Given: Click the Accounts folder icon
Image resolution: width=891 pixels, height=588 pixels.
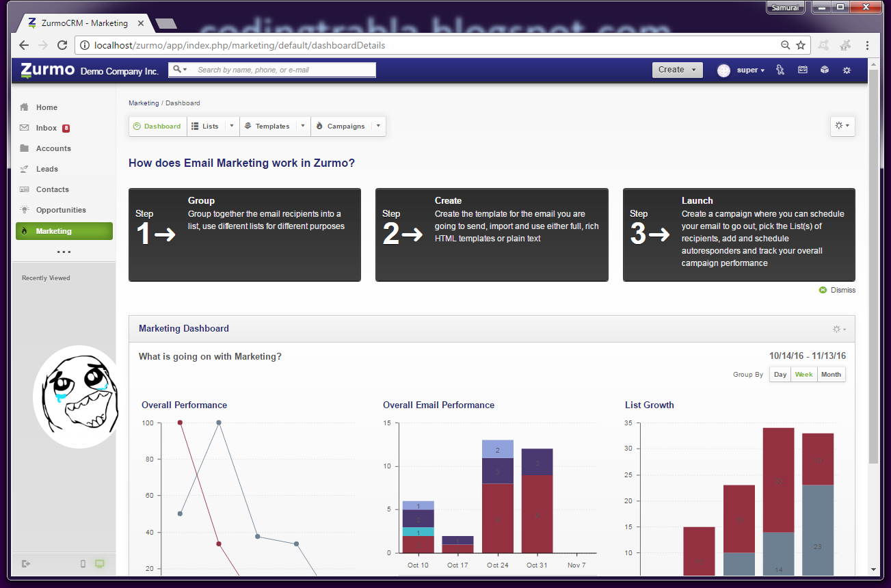Looking at the screenshot, I should click(x=25, y=148).
